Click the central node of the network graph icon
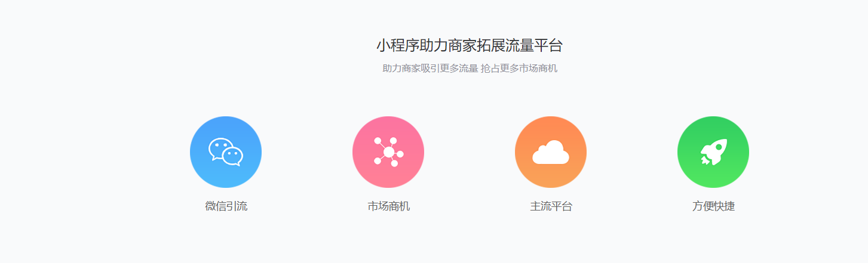This screenshot has height=263, width=868. tap(389, 152)
